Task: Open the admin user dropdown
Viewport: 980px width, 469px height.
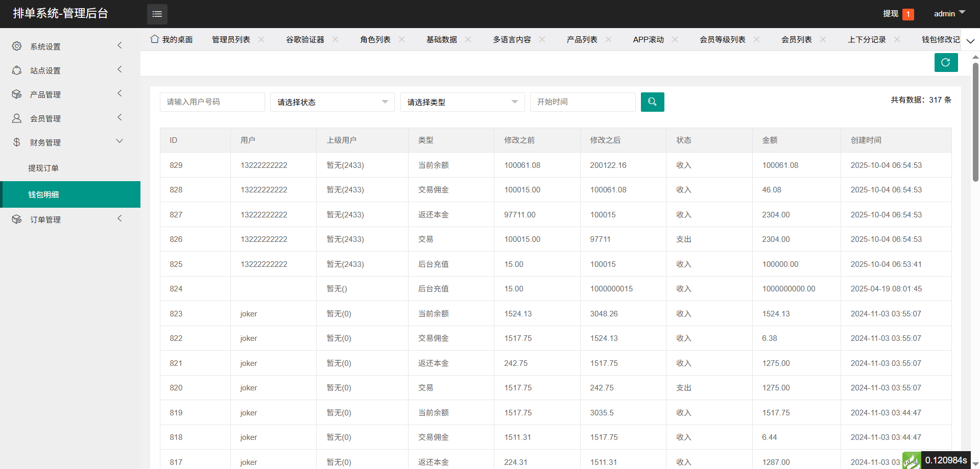Action: pyautogui.click(x=949, y=14)
